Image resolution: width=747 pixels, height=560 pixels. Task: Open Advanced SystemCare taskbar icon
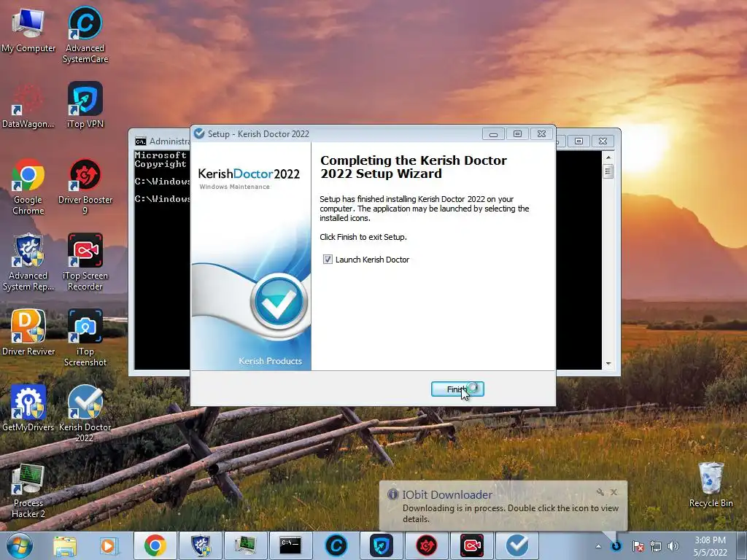pos(336,545)
